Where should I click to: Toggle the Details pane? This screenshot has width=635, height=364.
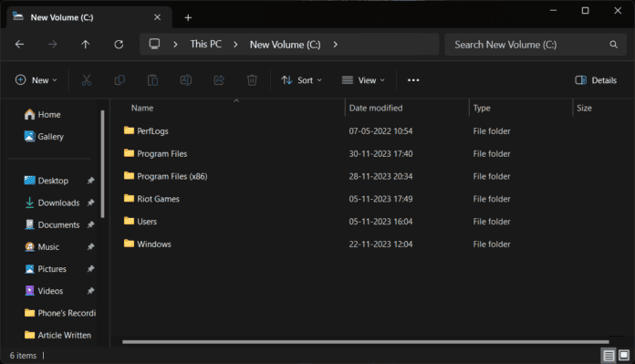tap(596, 80)
